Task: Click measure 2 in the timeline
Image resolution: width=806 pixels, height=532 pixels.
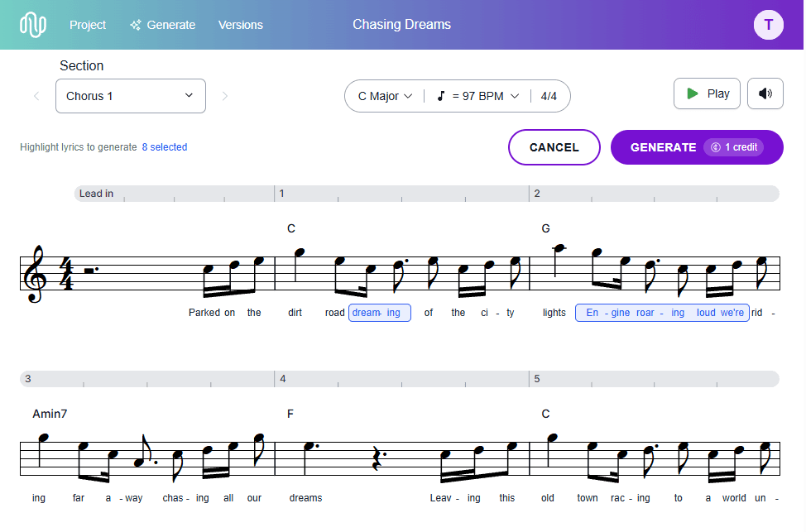Action: [x=537, y=194]
